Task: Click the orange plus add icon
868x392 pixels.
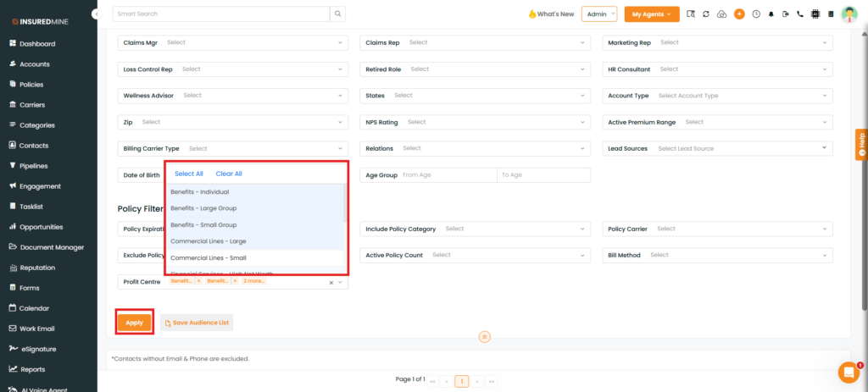Action: (x=739, y=14)
